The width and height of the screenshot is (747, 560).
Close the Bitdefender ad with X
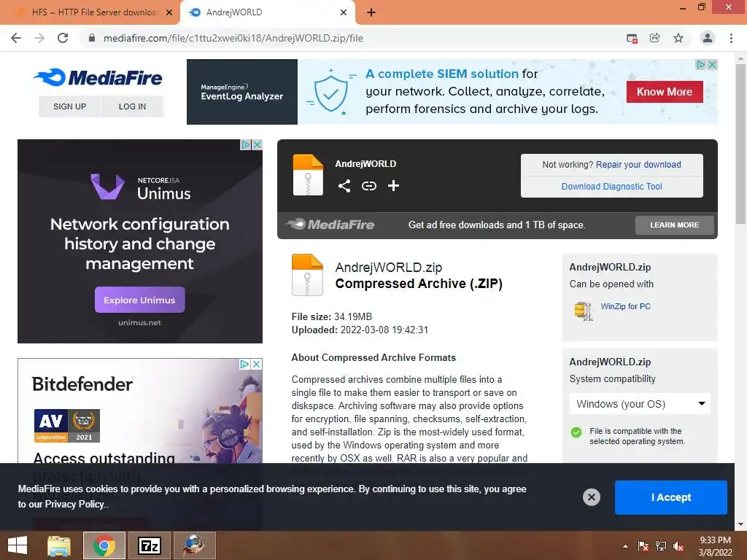[x=256, y=364]
